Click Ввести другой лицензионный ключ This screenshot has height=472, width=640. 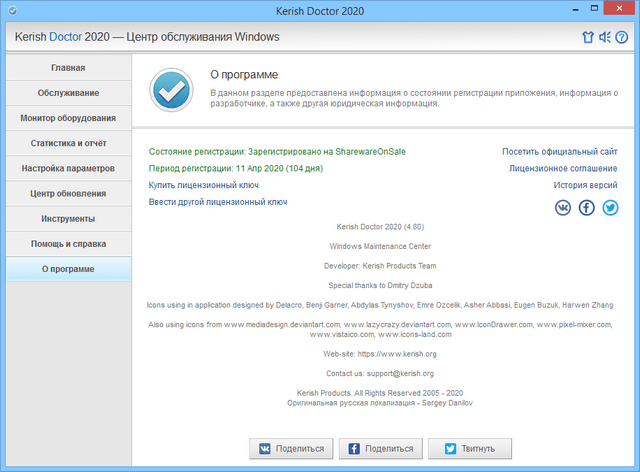click(x=218, y=202)
